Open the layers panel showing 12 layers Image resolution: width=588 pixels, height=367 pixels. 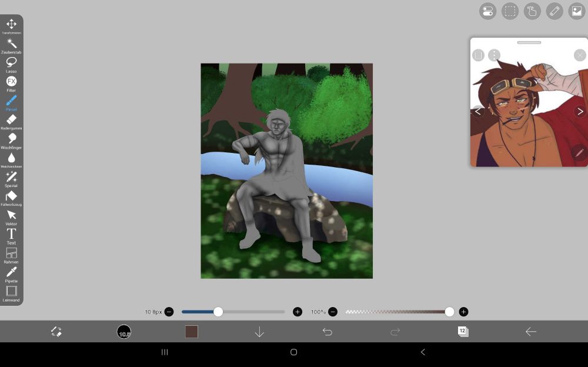click(x=463, y=332)
